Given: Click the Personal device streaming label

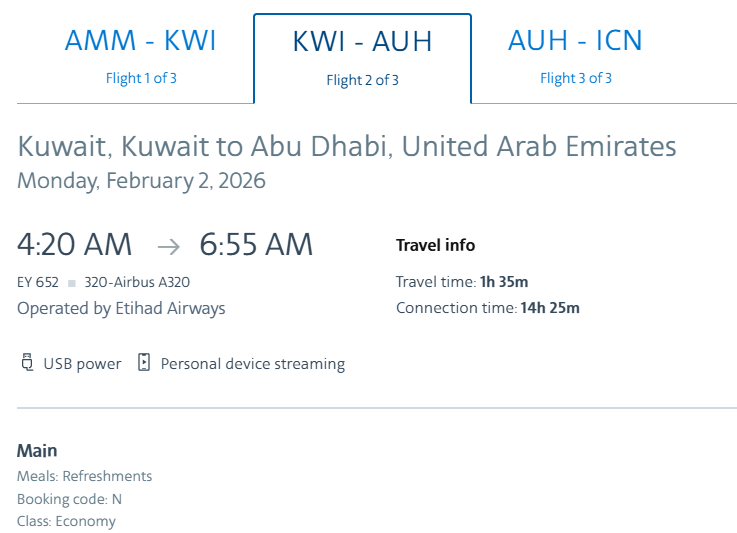Looking at the screenshot, I should click(x=252, y=364).
